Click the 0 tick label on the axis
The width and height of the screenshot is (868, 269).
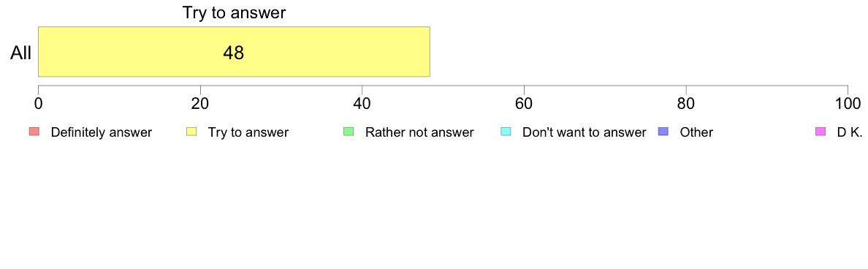38,103
